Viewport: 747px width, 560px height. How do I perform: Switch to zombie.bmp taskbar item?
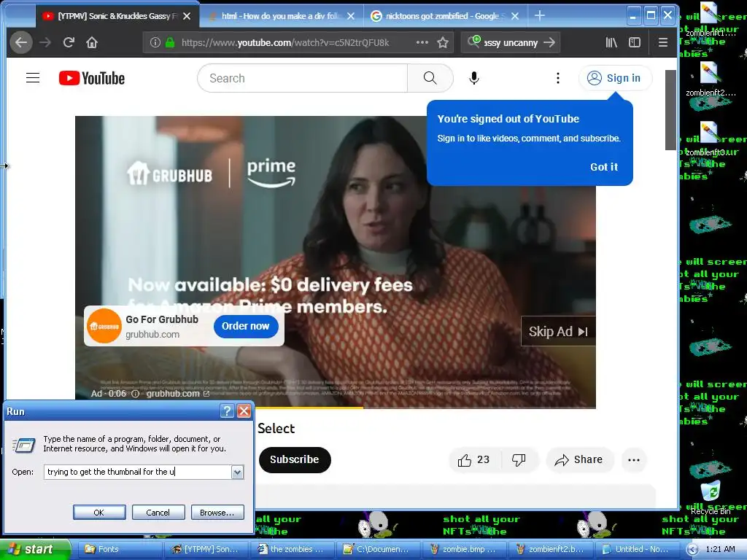tap(464, 550)
